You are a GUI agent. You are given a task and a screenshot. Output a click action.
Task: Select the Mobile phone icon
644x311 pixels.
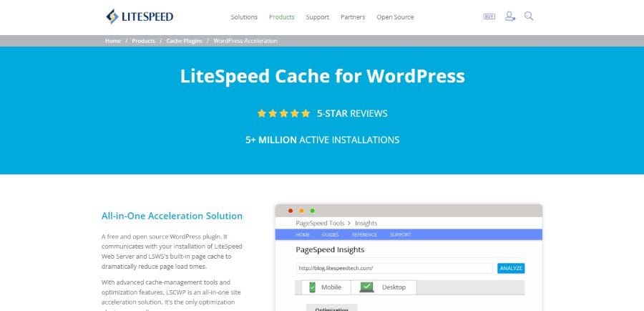tap(312, 287)
